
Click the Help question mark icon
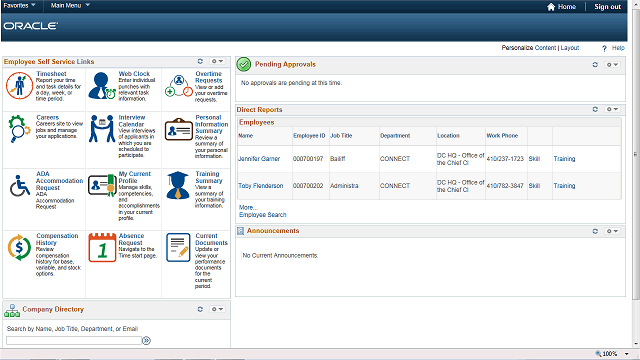pyautogui.click(x=604, y=48)
